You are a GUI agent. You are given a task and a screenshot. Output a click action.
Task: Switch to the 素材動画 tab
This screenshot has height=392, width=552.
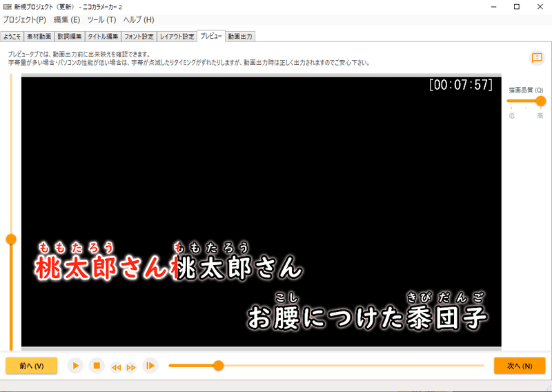coord(39,37)
